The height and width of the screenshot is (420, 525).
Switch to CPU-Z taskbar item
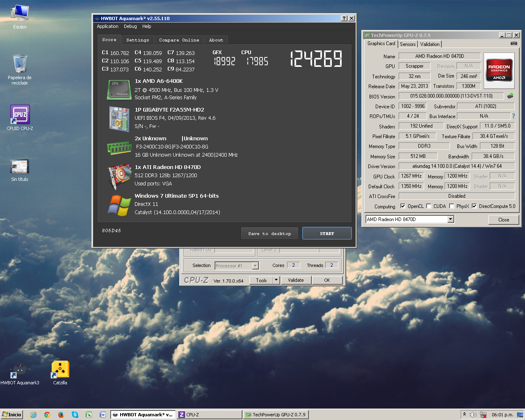(209, 415)
